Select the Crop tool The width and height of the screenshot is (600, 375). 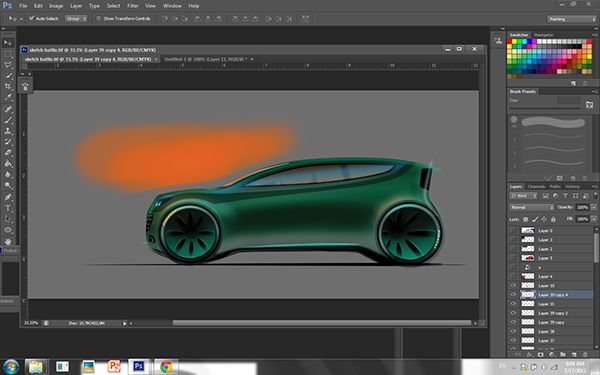pyautogui.click(x=8, y=86)
